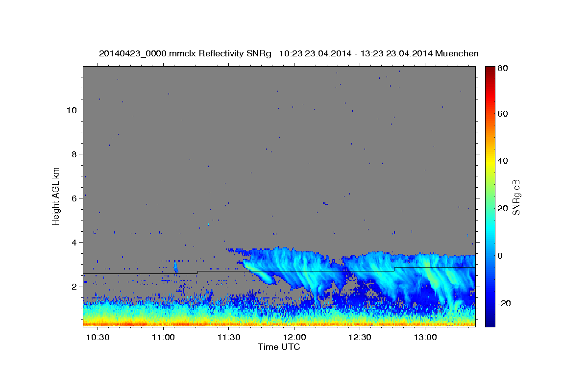The image size is (588, 392).
Task: Click the height tick label '8'
Action: coord(74,154)
